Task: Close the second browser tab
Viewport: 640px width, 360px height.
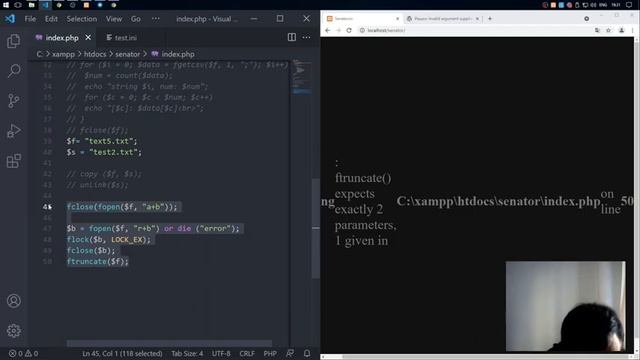Action: [477, 19]
